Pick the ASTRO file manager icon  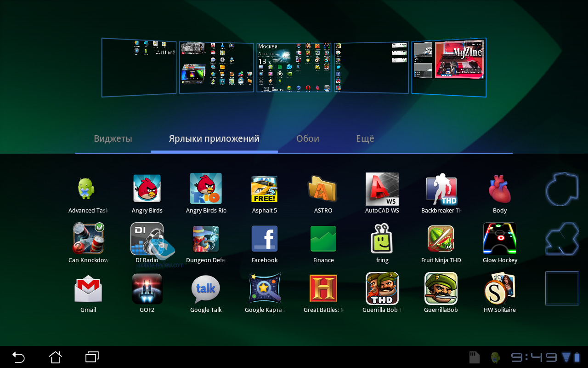[323, 189]
